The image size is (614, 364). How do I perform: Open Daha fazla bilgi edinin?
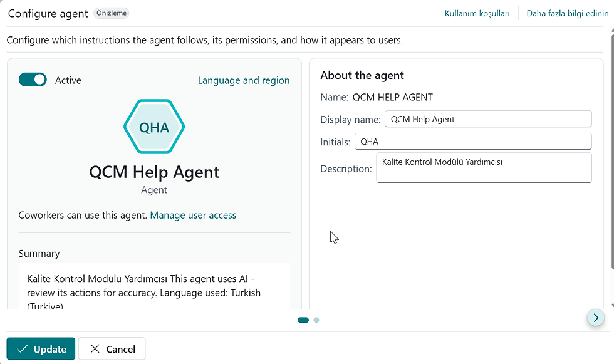pos(567,13)
